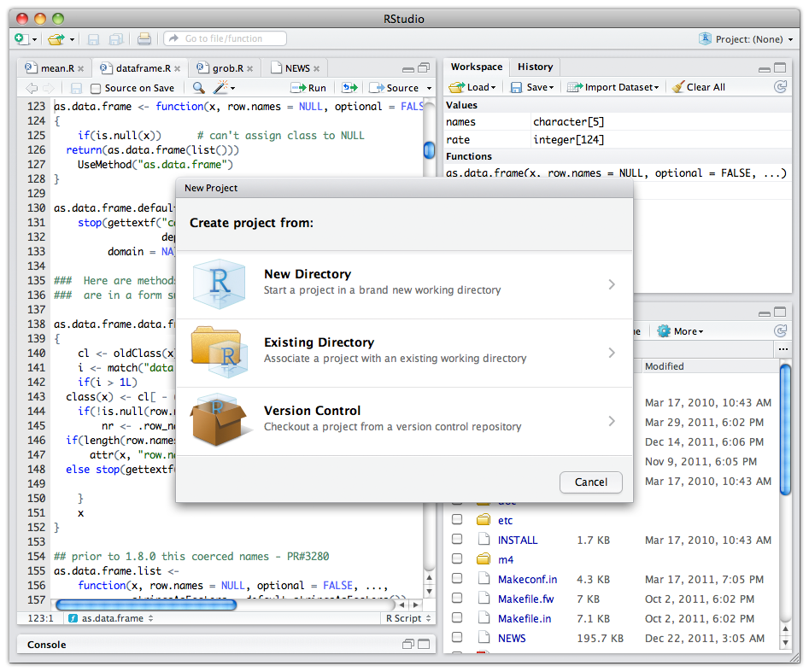809x672 pixels.
Task: Click the re-run previous code region icon
Action: [x=349, y=87]
